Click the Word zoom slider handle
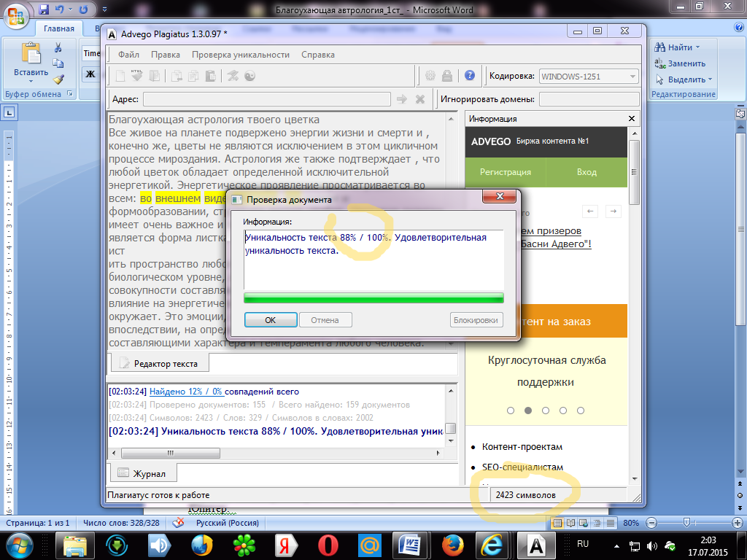This screenshot has width=747, height=560. coord(686,523)
